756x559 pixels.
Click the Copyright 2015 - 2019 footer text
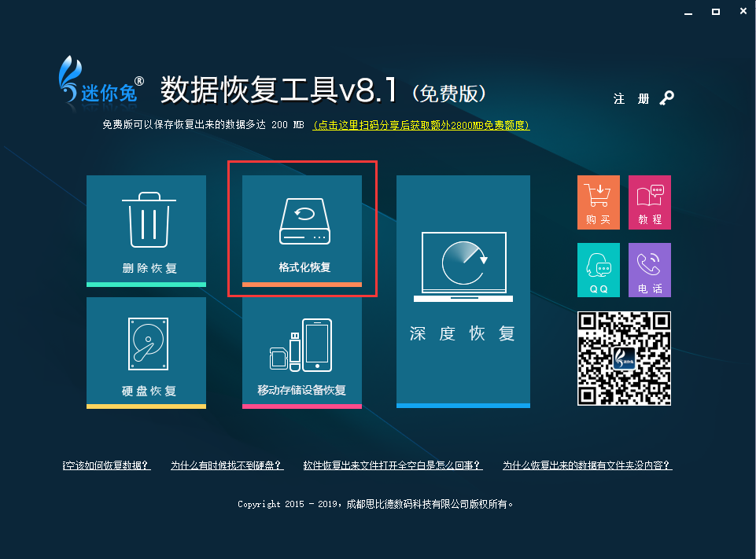click(375, 504)
